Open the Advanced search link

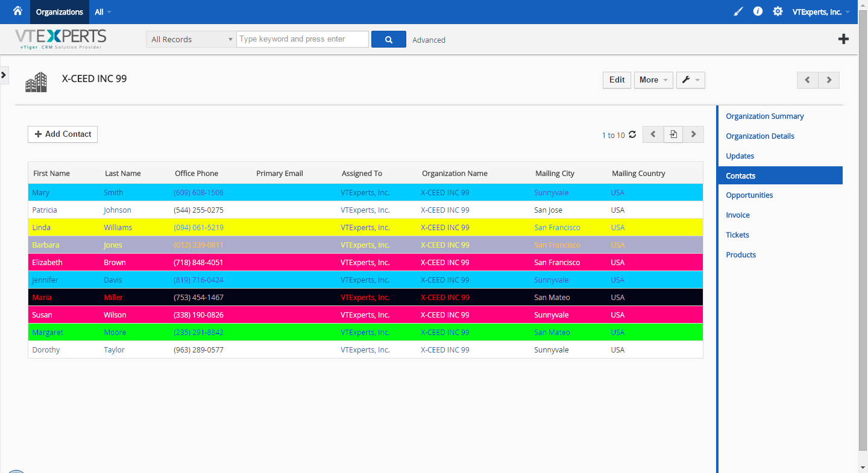click(x=429, y=40)
